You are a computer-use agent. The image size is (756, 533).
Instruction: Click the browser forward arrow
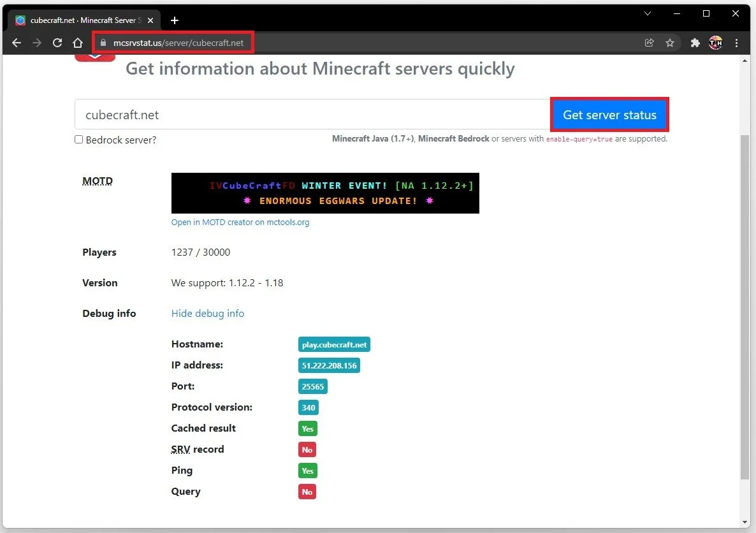click(x=36, y=43)
